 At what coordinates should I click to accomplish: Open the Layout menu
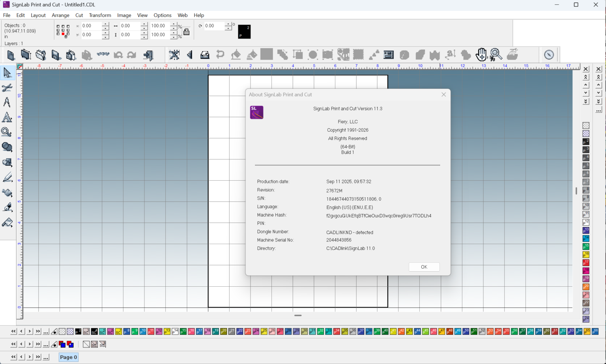pyautogui.click(x=38, y=15)
